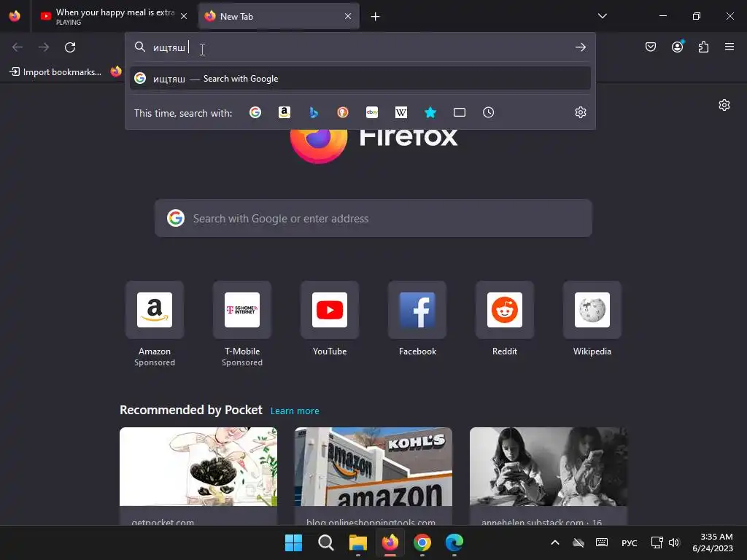Open the annehelen.substack.com story card
The height and width of the screenshot is (560, 747).
[x=549, y=476]
